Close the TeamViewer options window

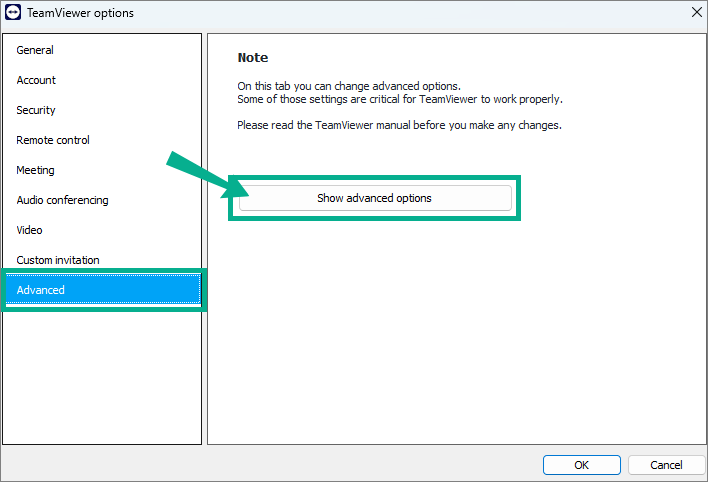click(x=696, y=12)
